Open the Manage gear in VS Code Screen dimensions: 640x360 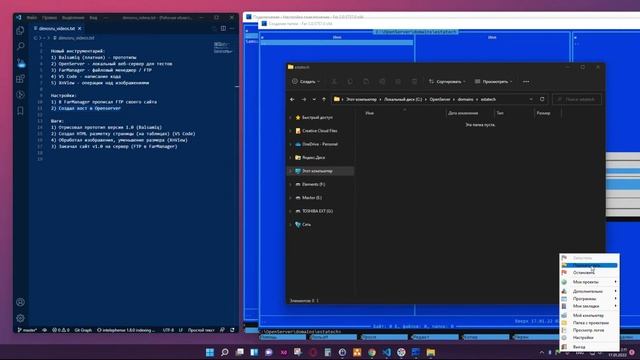(20, 318)
